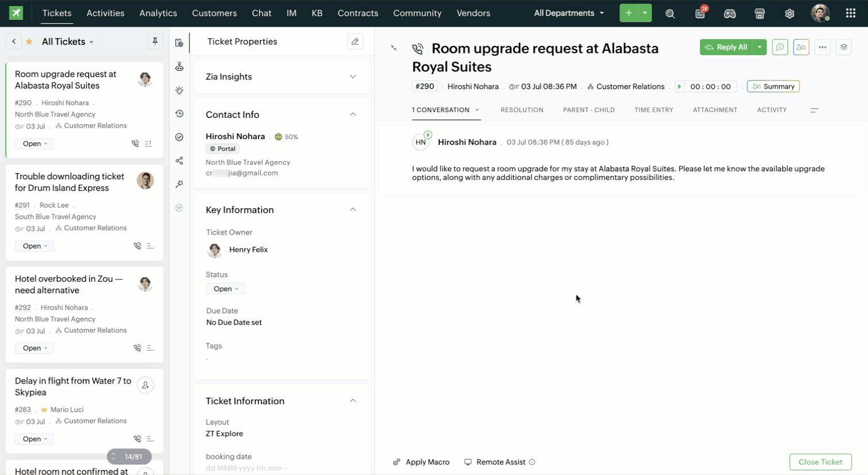Switch to the Resolution tab

(x=521, y=110)
